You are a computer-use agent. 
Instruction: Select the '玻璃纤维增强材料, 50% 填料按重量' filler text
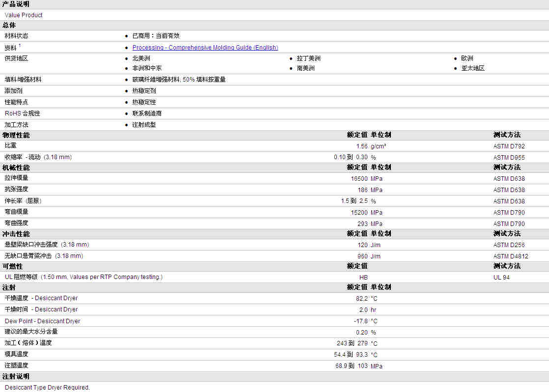coord(179,80)
